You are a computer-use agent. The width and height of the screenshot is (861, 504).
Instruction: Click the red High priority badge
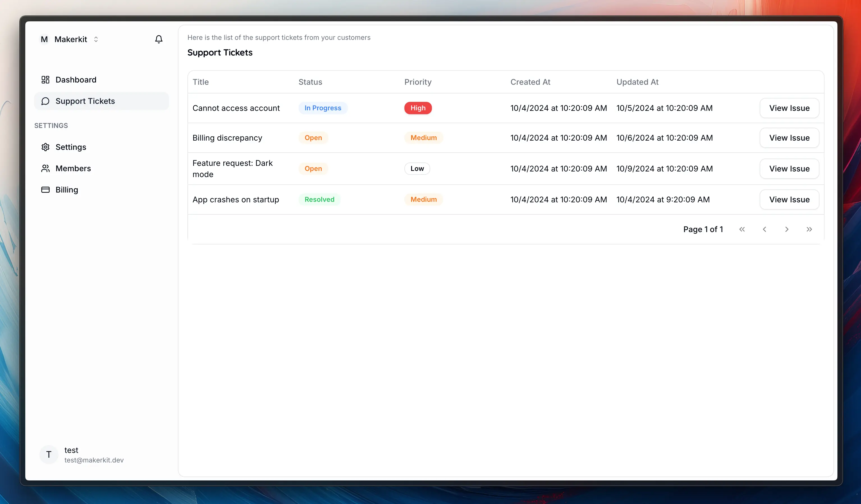[418, 108]
